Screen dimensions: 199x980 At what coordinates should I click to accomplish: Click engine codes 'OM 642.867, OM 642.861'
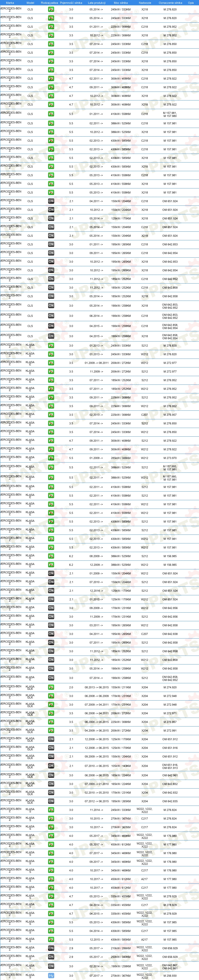(x=170, y=966)
